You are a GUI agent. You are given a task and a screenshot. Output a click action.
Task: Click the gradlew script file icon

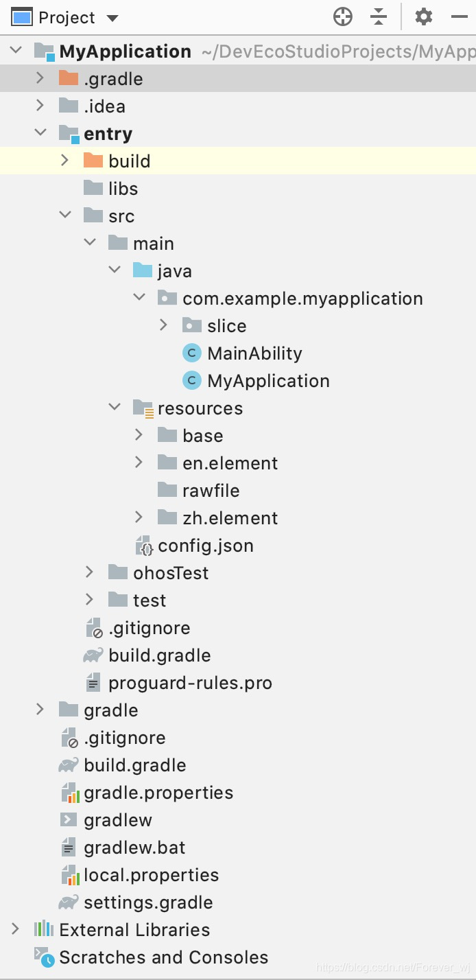click(69, 820)
